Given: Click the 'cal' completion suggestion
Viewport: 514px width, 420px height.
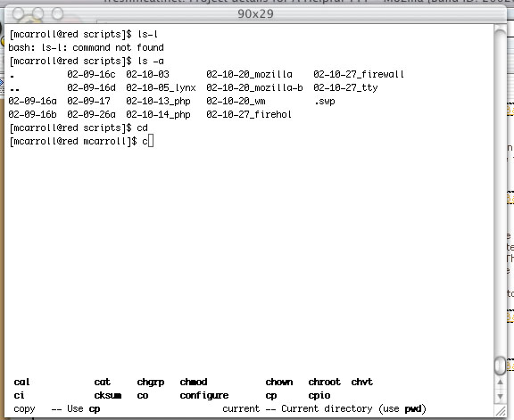Looking at the screenshot, I should coord(21,382).
